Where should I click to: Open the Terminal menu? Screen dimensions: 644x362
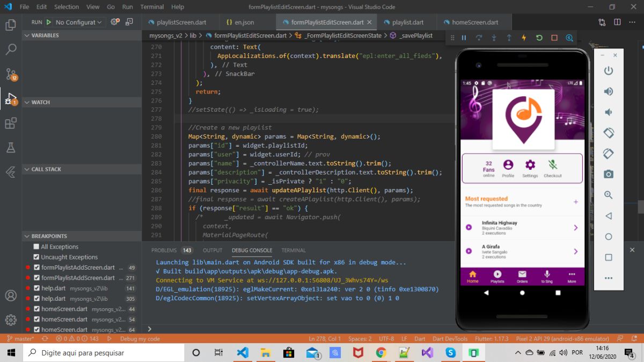pos(152,7)
